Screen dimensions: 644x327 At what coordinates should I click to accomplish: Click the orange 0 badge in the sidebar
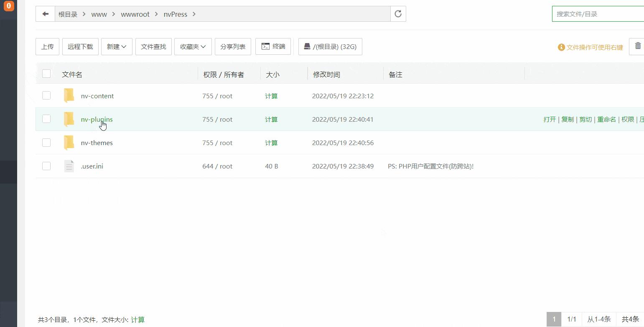click(9, 6)
